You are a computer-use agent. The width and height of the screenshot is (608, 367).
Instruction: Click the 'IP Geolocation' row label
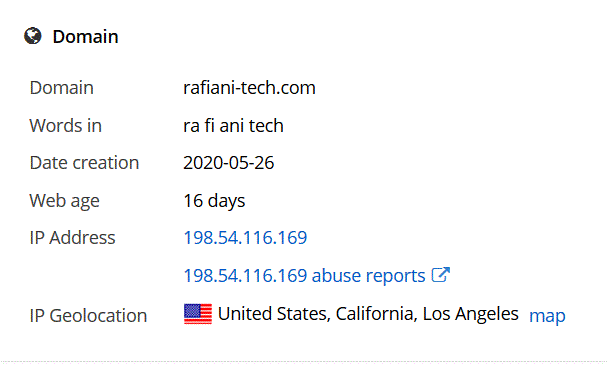click(88, 315)
